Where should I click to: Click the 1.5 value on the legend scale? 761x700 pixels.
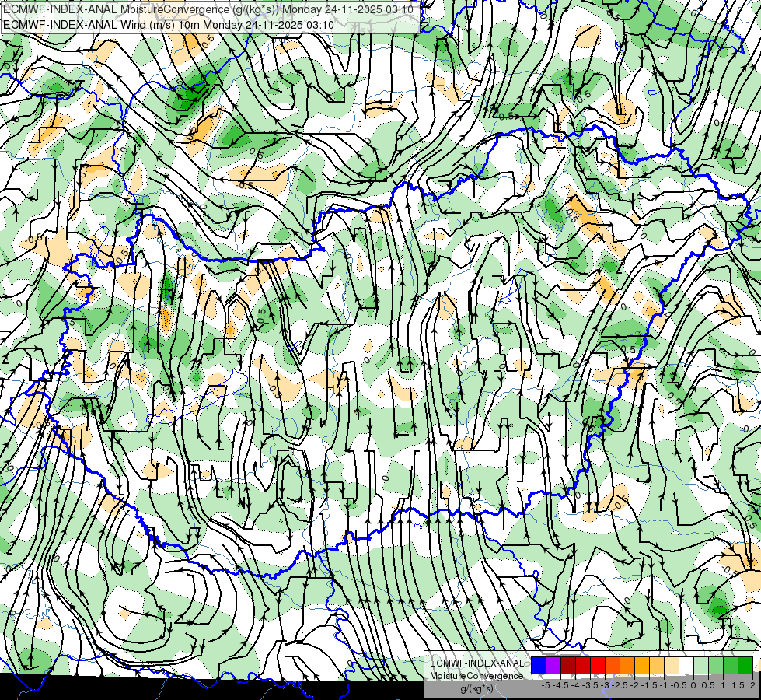738,685
